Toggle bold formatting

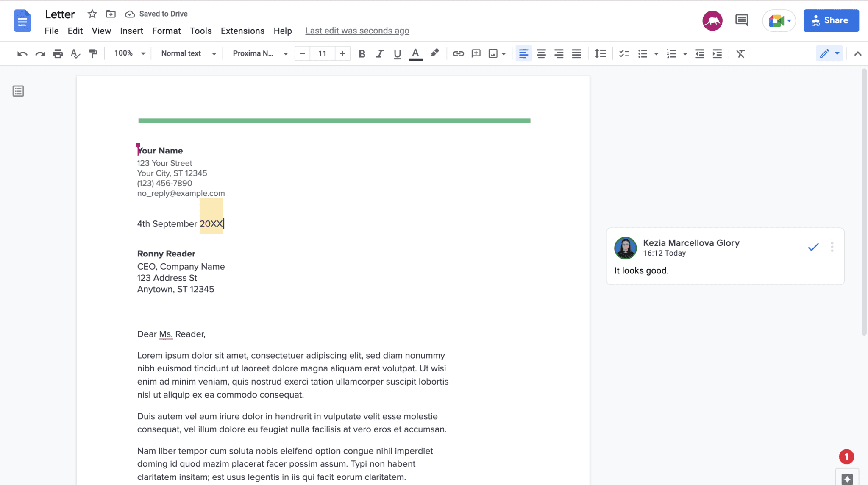coord(362,53)
